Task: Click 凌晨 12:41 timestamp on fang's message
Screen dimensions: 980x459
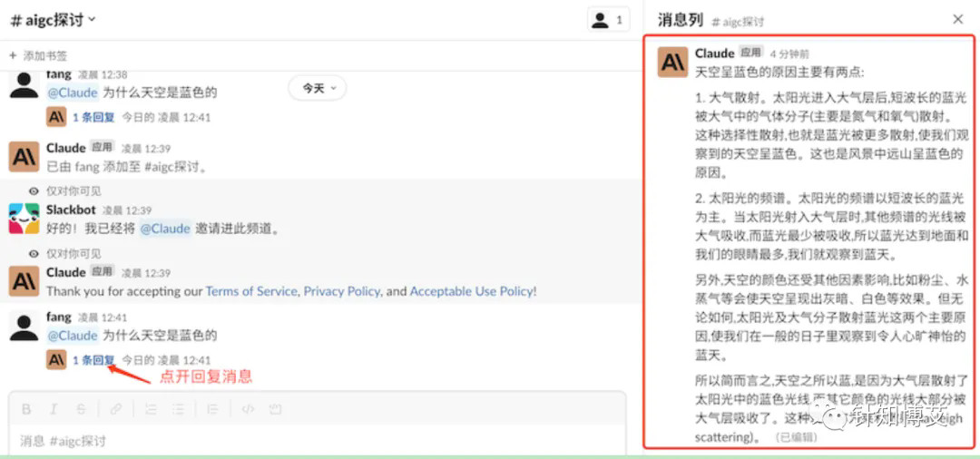Action: coord(103,317)
